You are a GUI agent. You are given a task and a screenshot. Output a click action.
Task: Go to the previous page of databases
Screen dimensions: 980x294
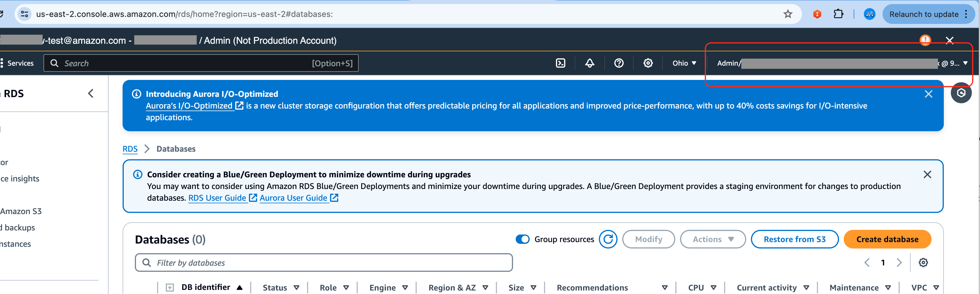(x=867, y=262)
